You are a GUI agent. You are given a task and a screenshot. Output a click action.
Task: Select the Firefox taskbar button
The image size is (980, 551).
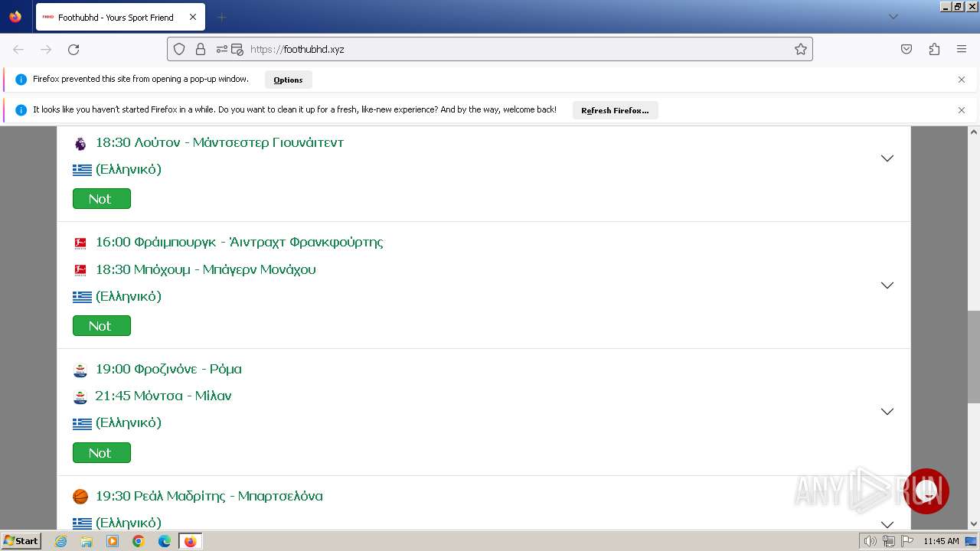190,541
